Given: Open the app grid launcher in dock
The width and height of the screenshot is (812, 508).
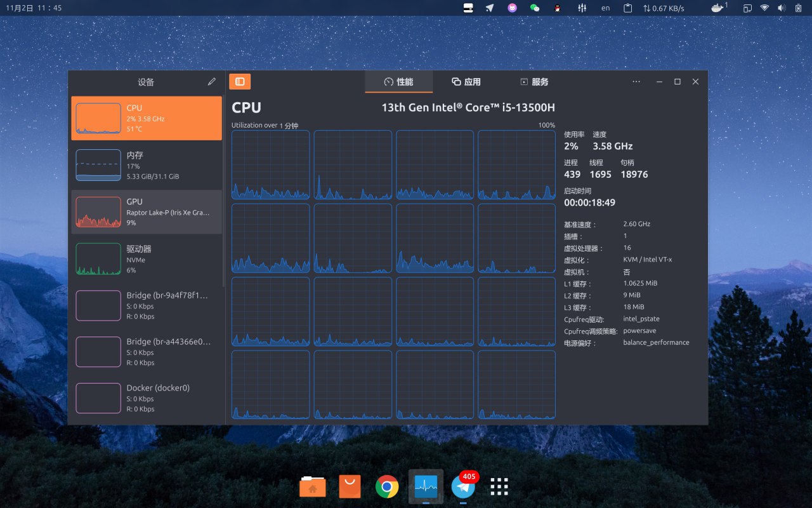Looking at the screenshot, I should [x=499, y=487].
